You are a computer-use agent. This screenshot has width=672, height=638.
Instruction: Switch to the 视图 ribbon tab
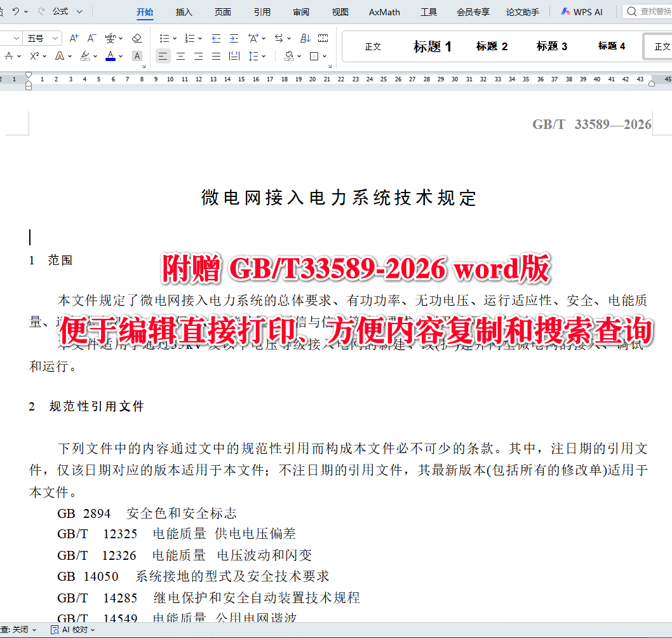340,12
